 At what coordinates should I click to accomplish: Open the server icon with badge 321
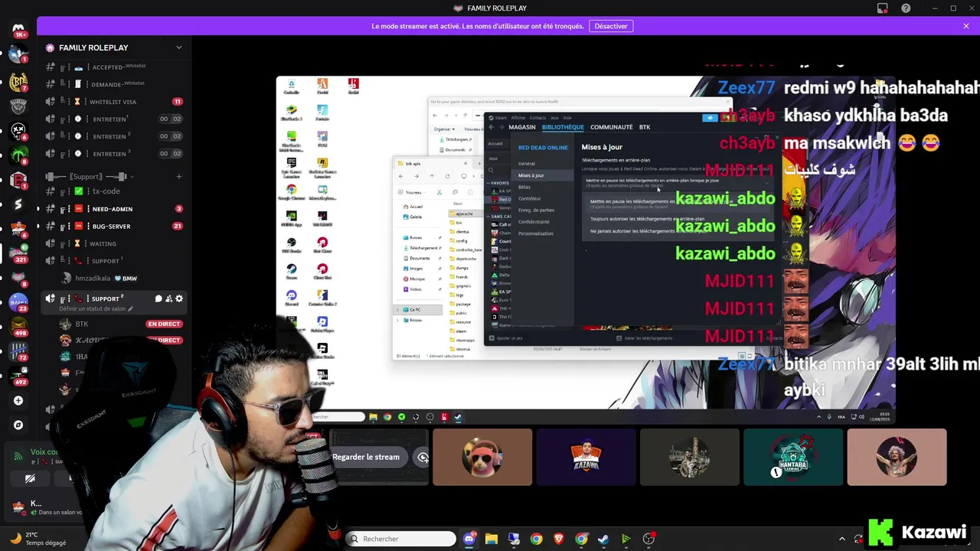18,253
